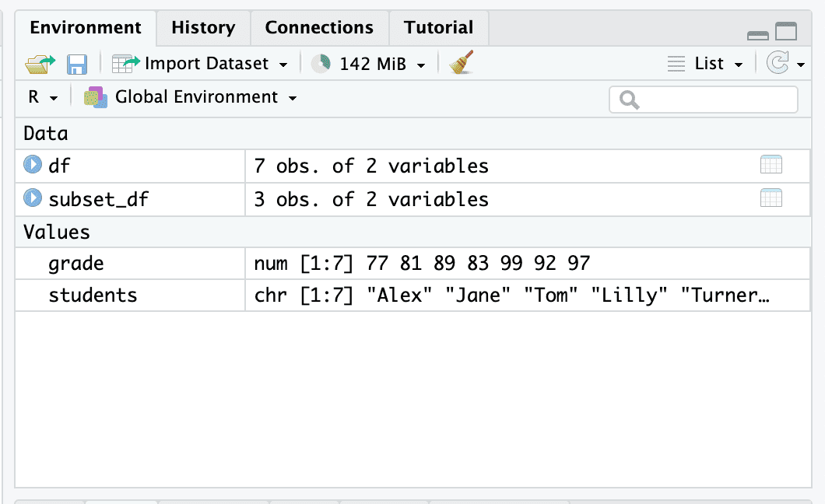Expand the df data frame details
The width and height of the screenshot is (825, 504).
(x=32, y=165)
